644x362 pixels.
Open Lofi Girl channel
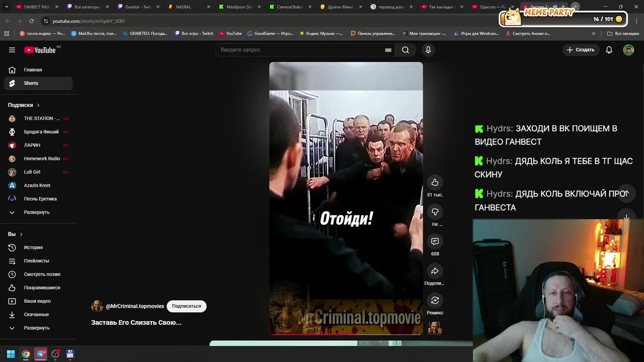[x=38, y=172]
